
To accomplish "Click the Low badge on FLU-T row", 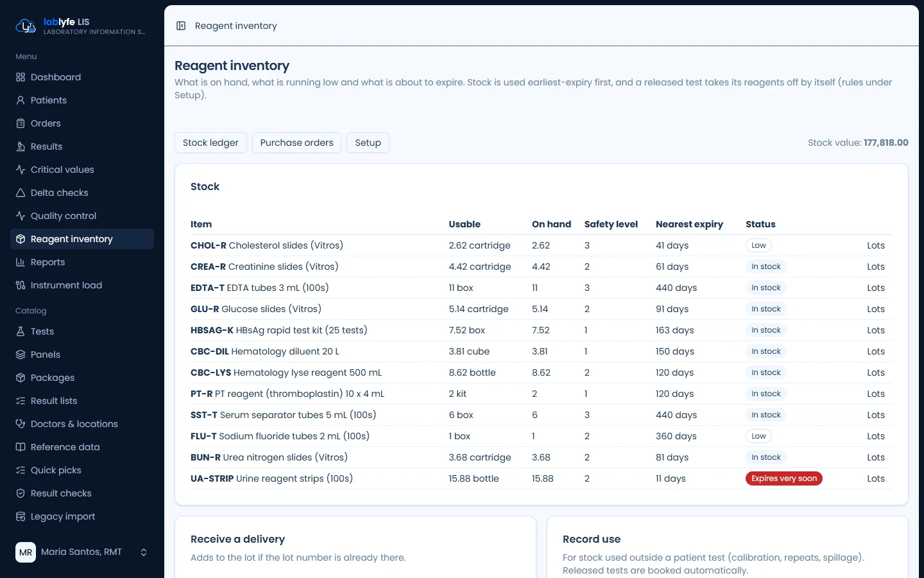I will point(758,436).
